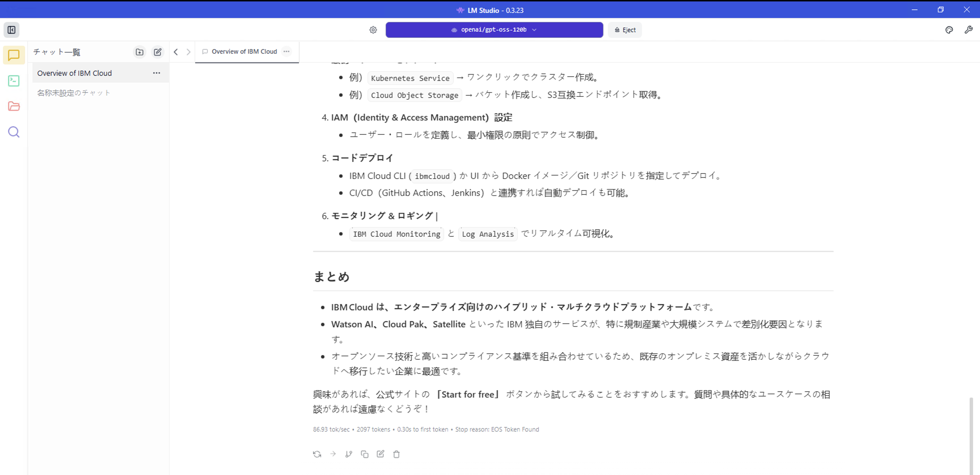Image resolution: width=980 pixels, height=475 pixels.
Task: Go back with the left chevron
Action: click(x=176, y=52)
